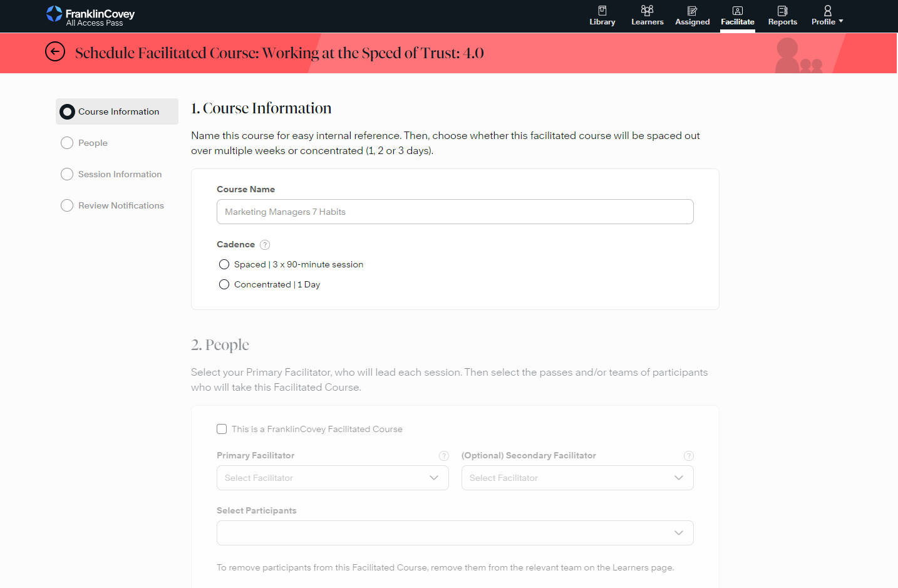This screenshot has height=588, width=898.
Task: Expand the Select Participants dropdown
Action: click(x=455, y=533)
